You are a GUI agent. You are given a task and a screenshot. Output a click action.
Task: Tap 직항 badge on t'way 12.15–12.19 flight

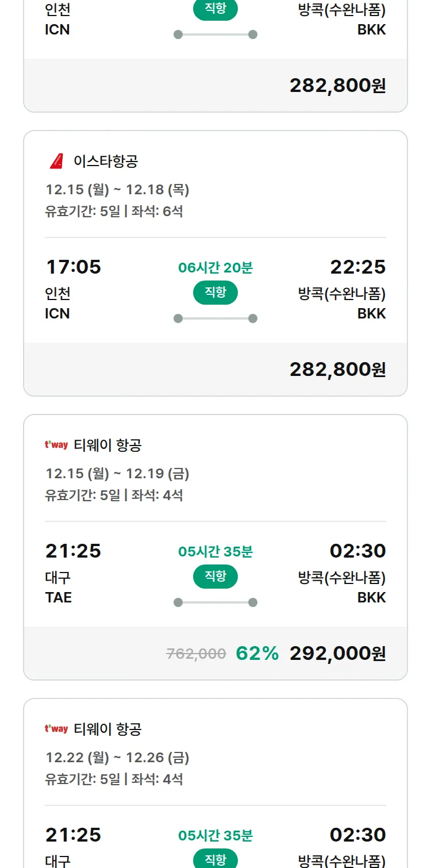coord(215,577)
